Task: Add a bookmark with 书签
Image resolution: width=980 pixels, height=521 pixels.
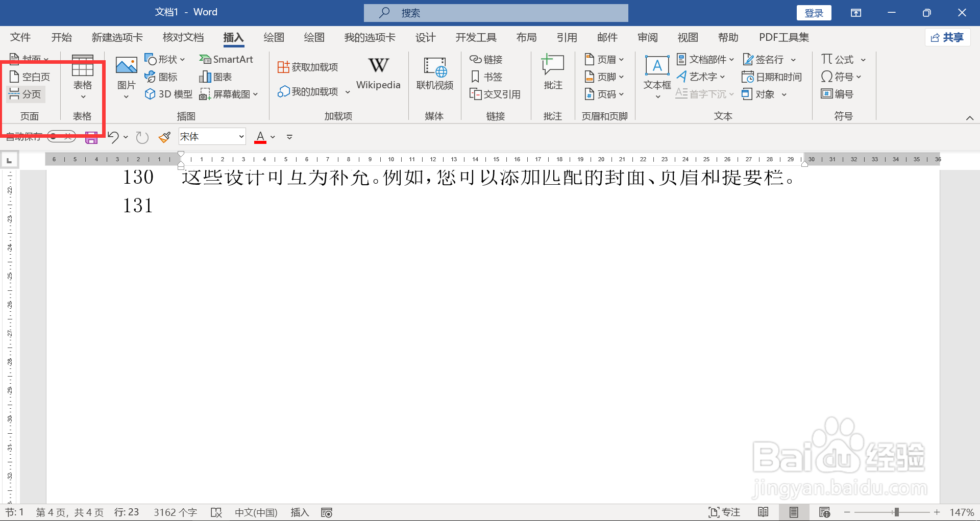Action: click(x=486, y=77)
